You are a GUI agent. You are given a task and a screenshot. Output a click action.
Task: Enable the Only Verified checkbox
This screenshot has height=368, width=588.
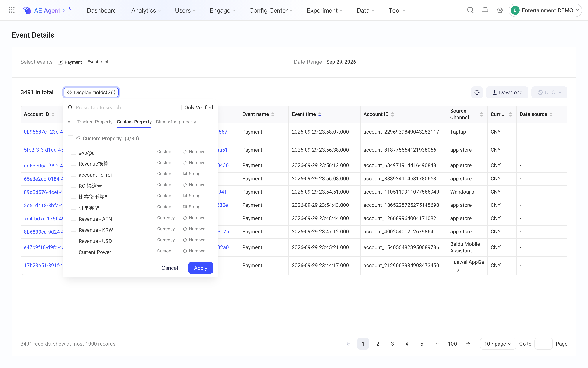179,107
